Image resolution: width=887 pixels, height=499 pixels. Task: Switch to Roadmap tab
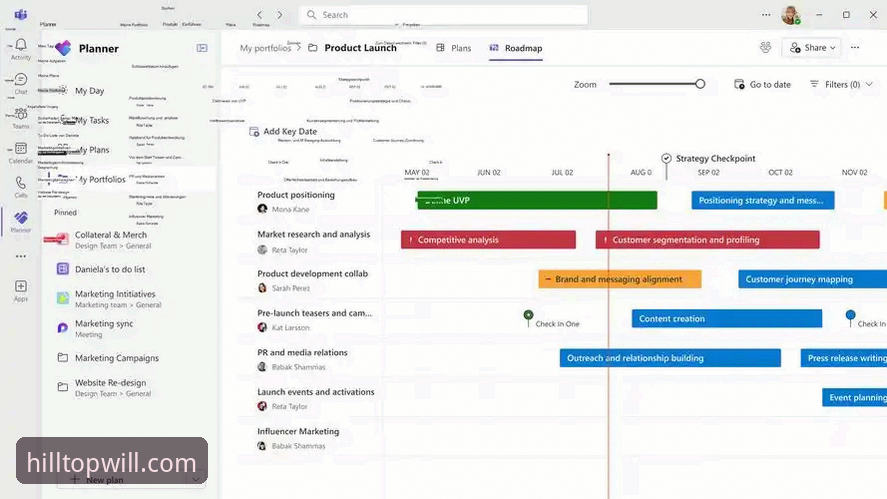point(516,48)
